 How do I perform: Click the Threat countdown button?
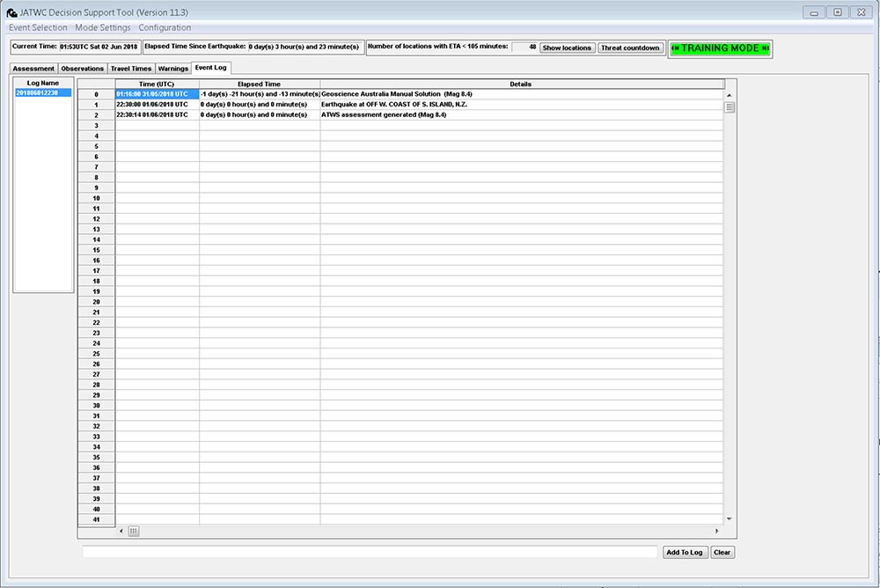[630, 48]
